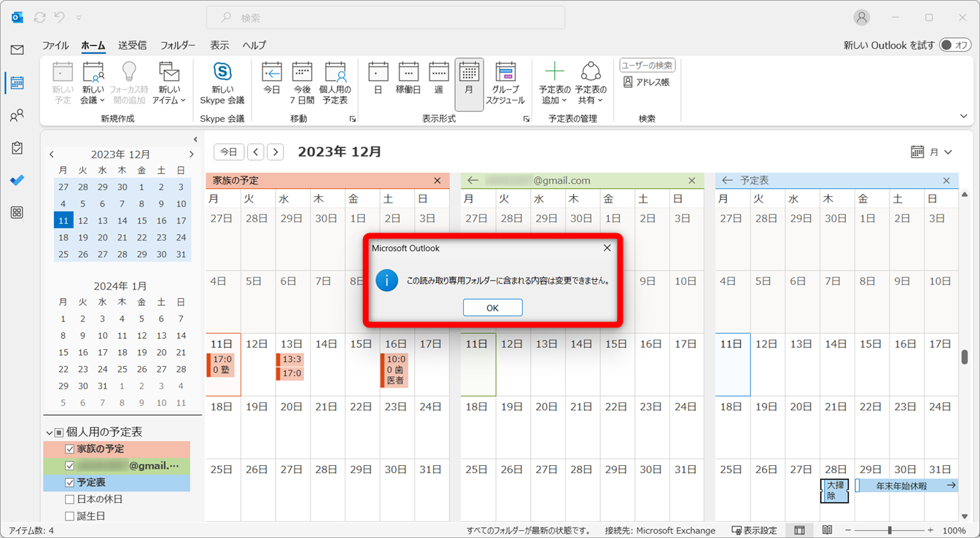Click the zoom slider in status bar

pos(890,531)
